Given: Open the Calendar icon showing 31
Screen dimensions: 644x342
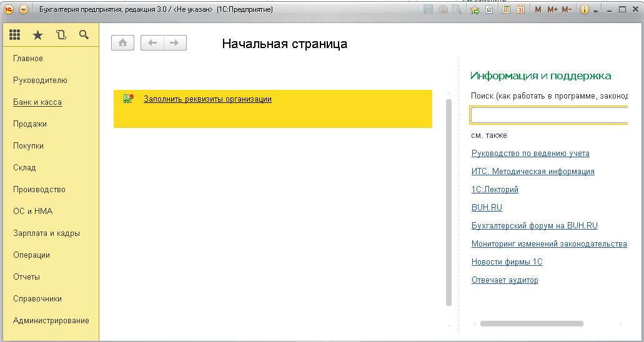Looking at the screenshot, I should (520, 9).
